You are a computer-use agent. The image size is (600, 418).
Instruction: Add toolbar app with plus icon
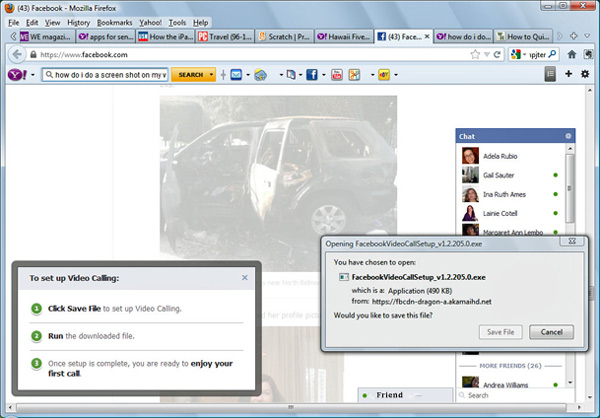click(x=569, y=73)
